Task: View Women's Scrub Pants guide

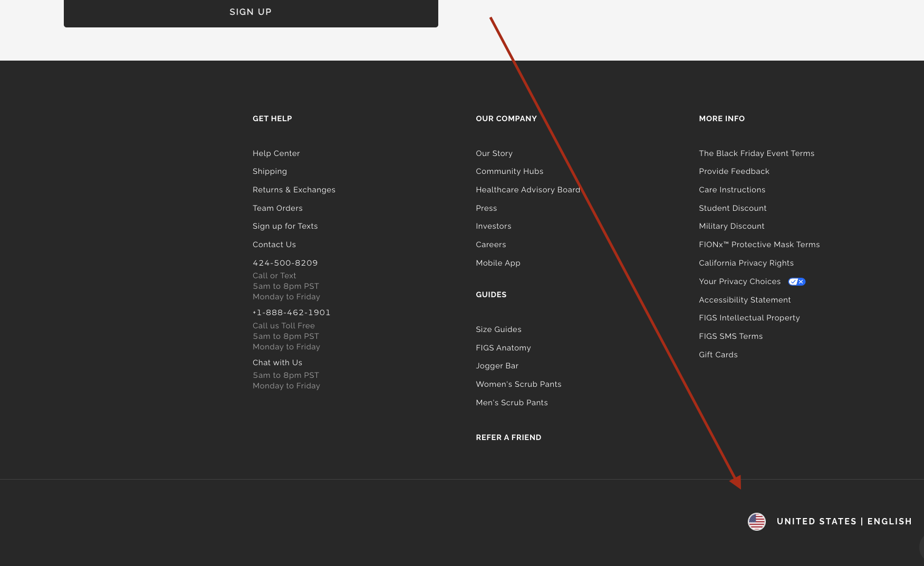Action: pyautogui.click(x=518, y=384)
